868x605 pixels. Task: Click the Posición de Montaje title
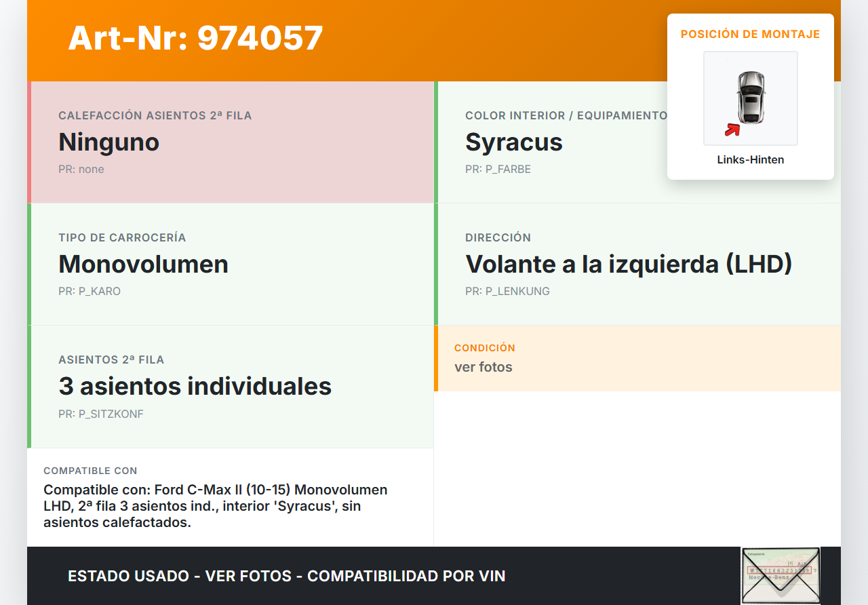coord(750,34)
